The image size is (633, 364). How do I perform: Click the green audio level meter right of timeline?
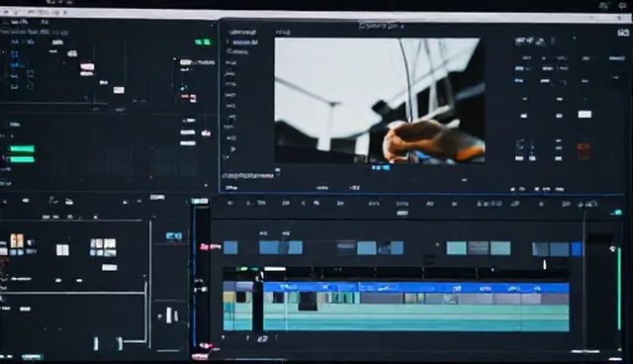pos(619,289)
